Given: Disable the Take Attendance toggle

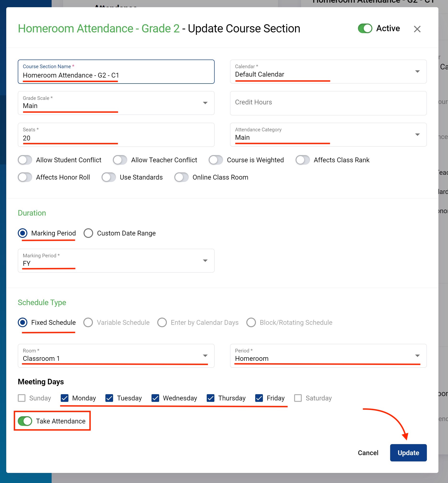Looking at the screenshot, I should click(x=25, y=421).
